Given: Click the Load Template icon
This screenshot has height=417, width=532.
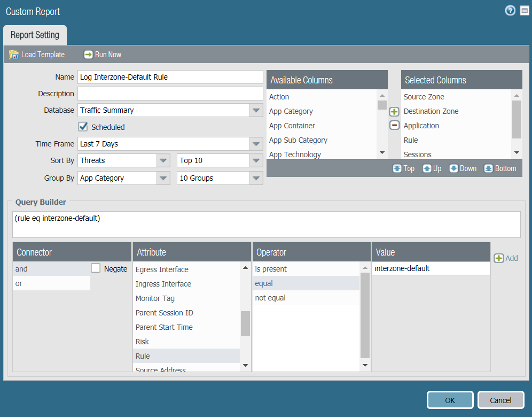Looking at the screenshot, I should pos(14,55).
